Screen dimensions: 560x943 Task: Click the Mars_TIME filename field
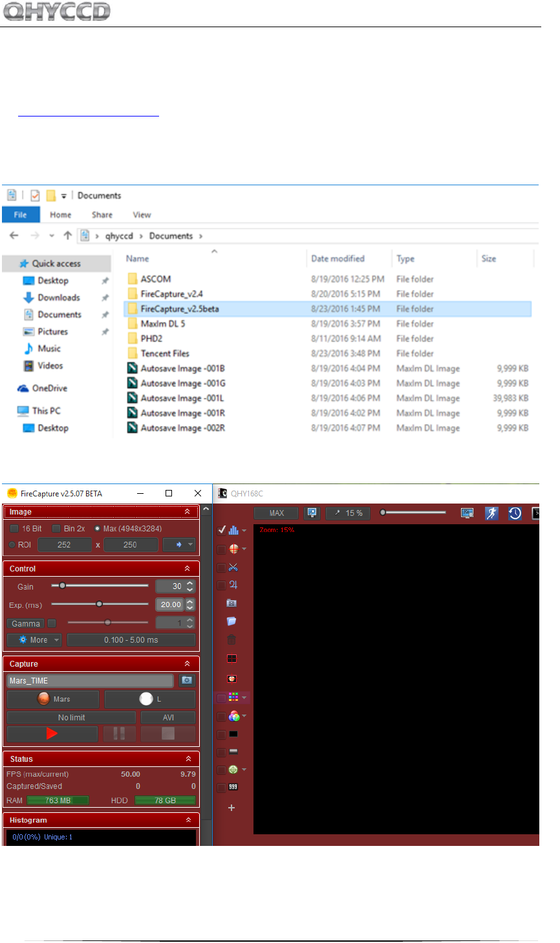pyautogui.click(x=91, y=681)
